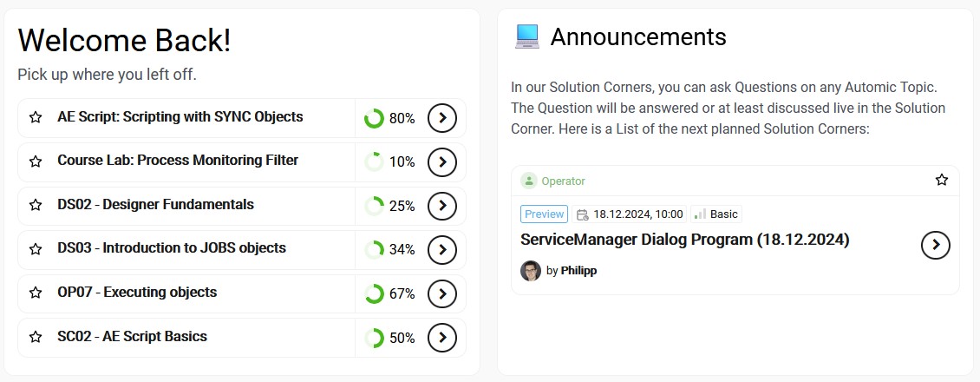The image size is (980, 382).
Task: Open the Course Lab Process Monitoring arrow
Action: click(x=442, y=161)
